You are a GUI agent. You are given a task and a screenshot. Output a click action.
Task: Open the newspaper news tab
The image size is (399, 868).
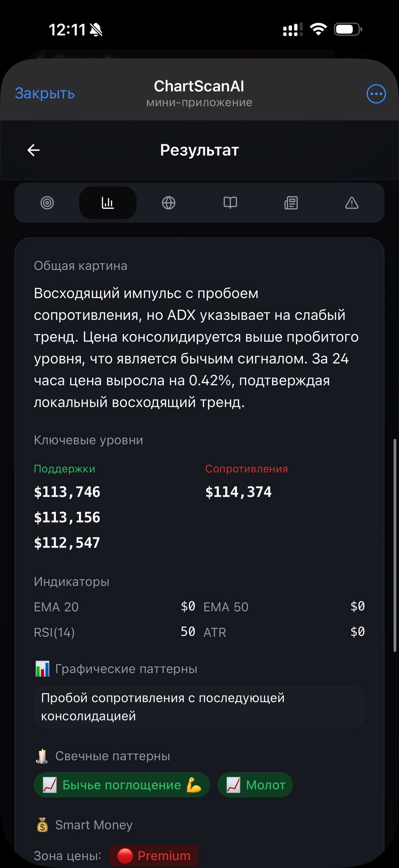[x=291, y=203]
